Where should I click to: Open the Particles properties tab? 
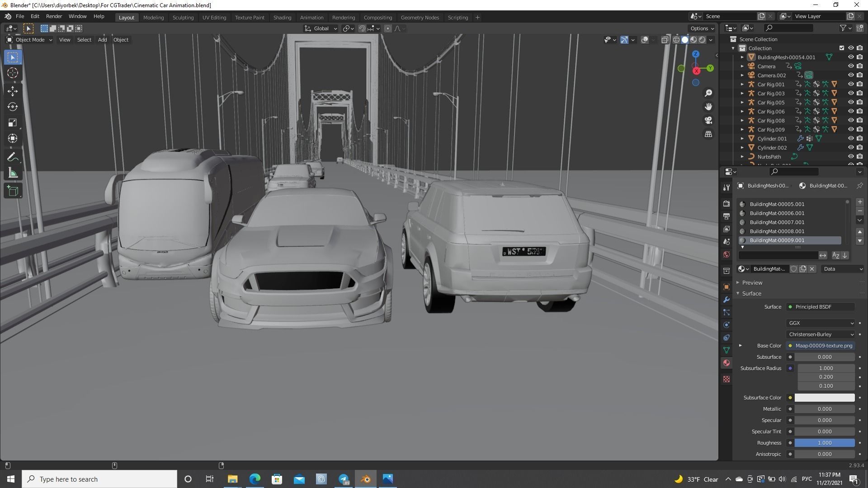coord(726,312)
